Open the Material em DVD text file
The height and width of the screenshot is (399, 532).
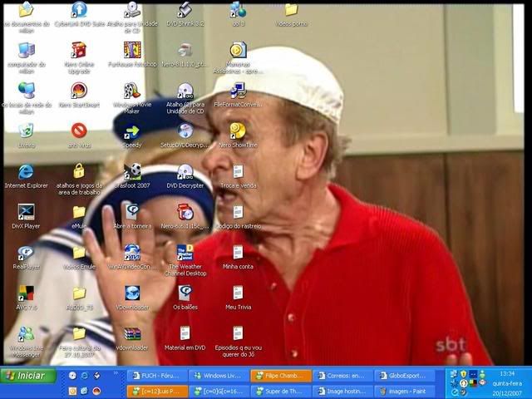click(x=185, y=333)
